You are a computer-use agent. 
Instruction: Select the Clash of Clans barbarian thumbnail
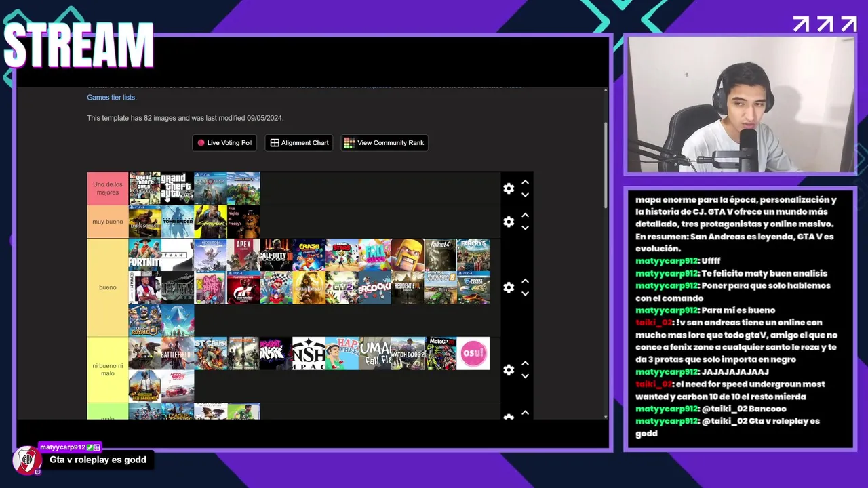click(408, 255)
